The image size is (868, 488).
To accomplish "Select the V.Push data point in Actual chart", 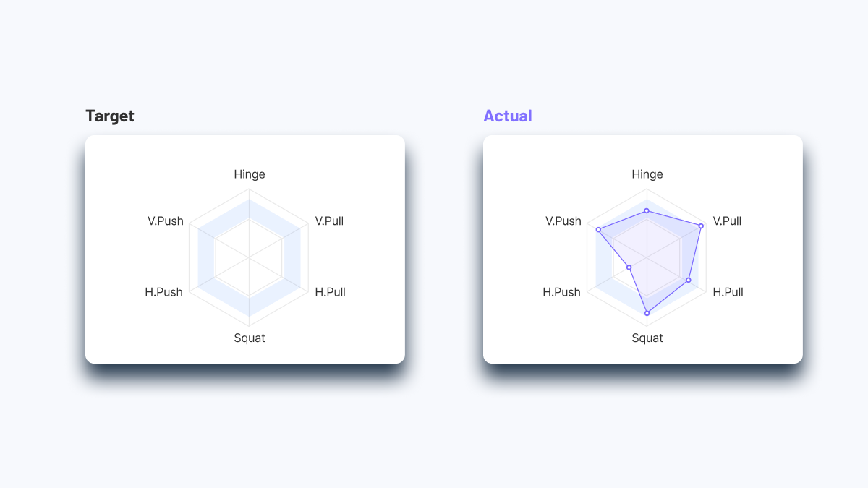I will (x=598, y=230).
